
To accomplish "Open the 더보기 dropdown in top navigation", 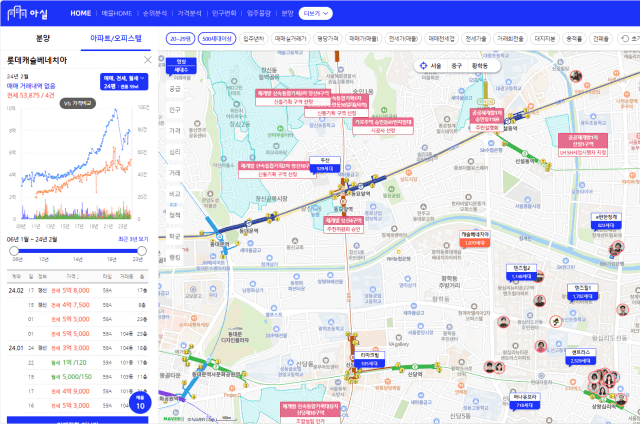I will (x=316, y=13).
